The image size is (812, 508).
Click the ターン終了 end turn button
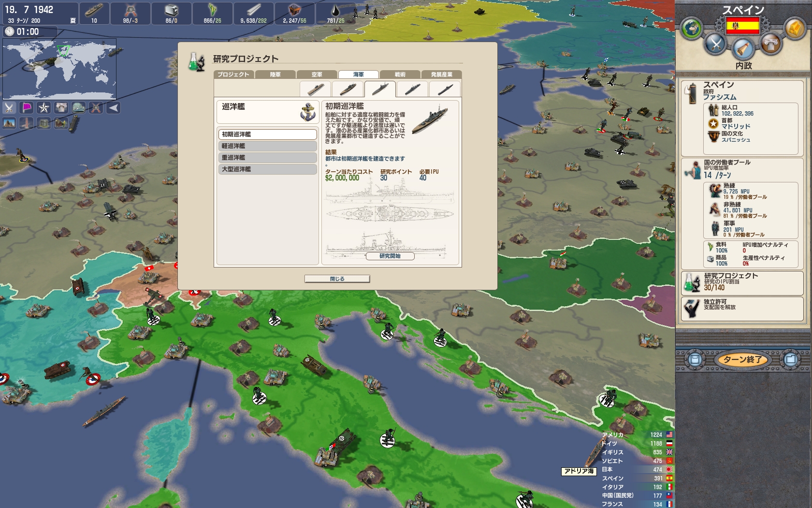742,359
